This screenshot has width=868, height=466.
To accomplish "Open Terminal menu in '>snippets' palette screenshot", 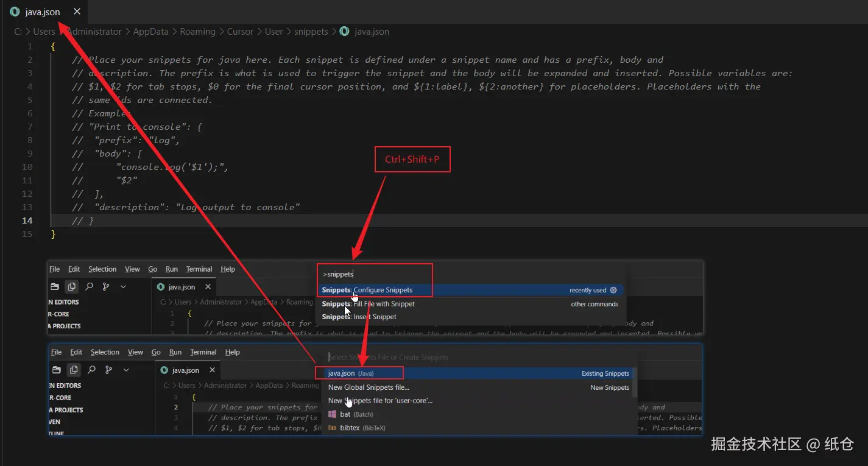I will 199,269.
